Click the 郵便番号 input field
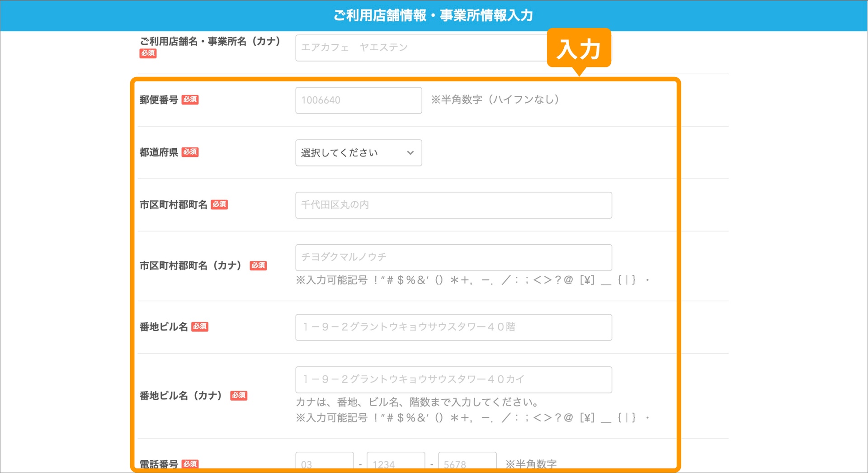This screenshot has height=473, width=868. [359, 100]
